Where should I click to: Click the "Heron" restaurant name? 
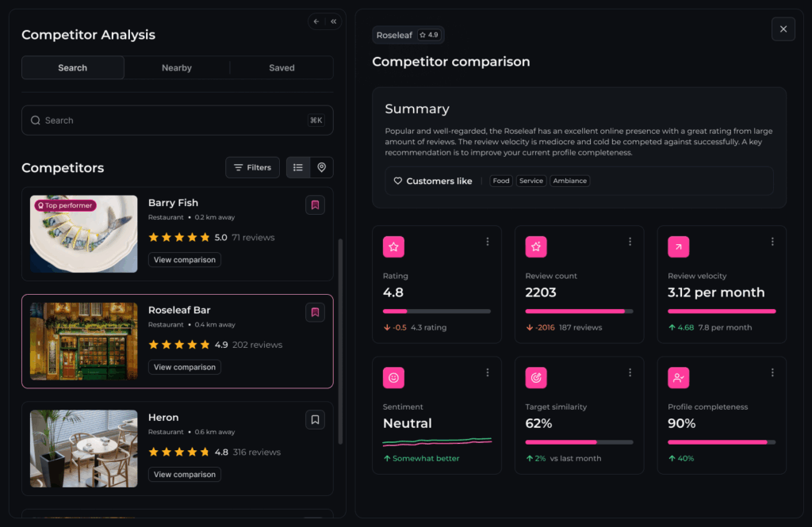coord(163,418)
